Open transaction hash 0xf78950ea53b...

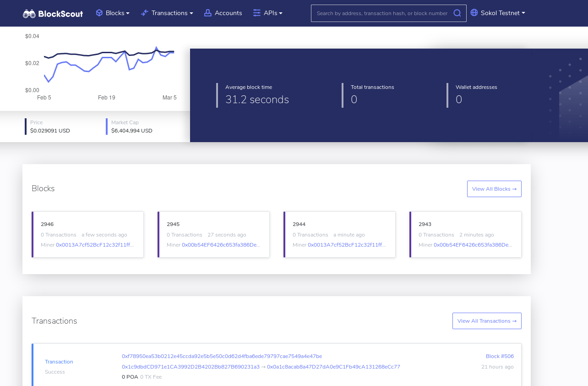click(x=222, y=356)
